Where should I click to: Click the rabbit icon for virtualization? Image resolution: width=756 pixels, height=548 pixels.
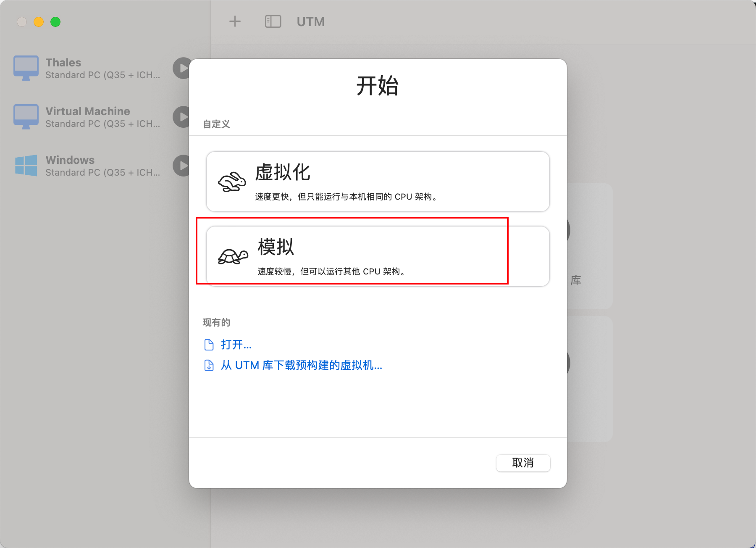[232, 182]
